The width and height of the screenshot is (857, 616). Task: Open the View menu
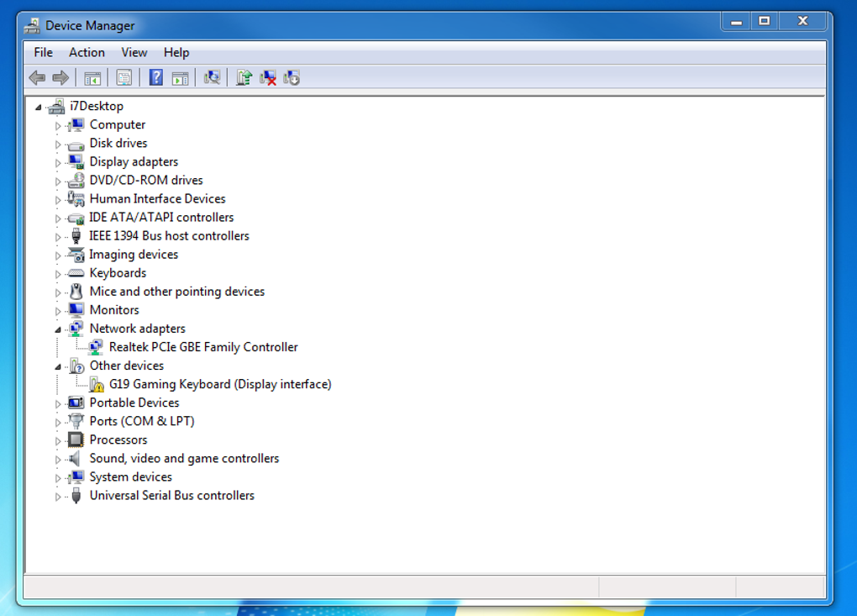click(x=134, y=52)
